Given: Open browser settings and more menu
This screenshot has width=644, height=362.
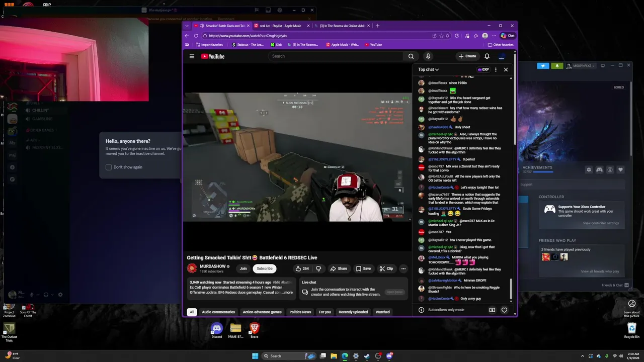Looking at the screenshot, I should tap(493, 36).
